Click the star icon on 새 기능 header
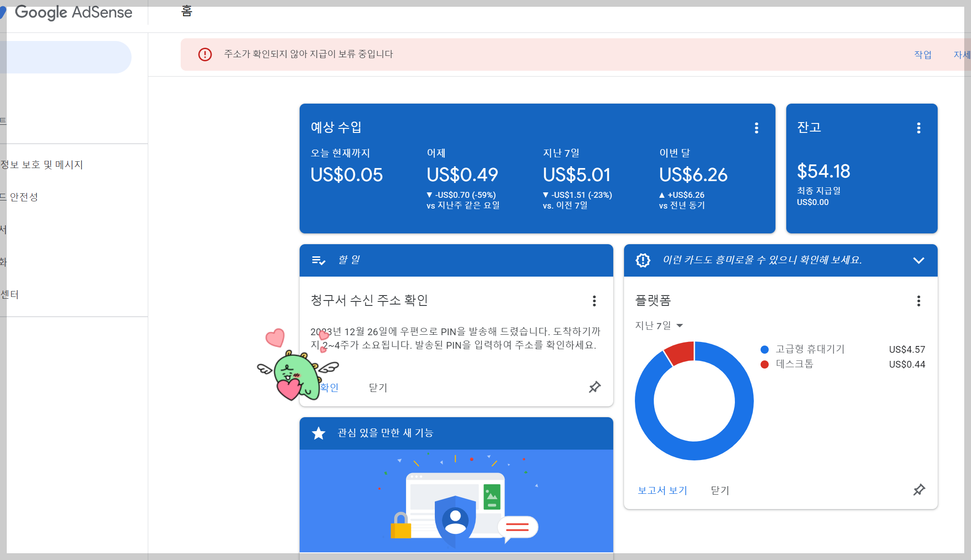The height and width of the screenshot is (560, 971). click(x=319, y=433)
